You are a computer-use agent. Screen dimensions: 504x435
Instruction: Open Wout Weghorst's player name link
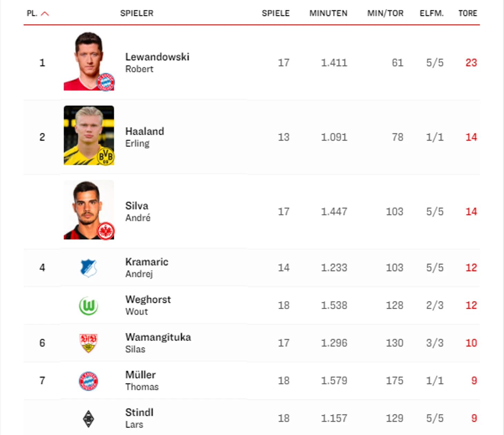pos(148,299)
